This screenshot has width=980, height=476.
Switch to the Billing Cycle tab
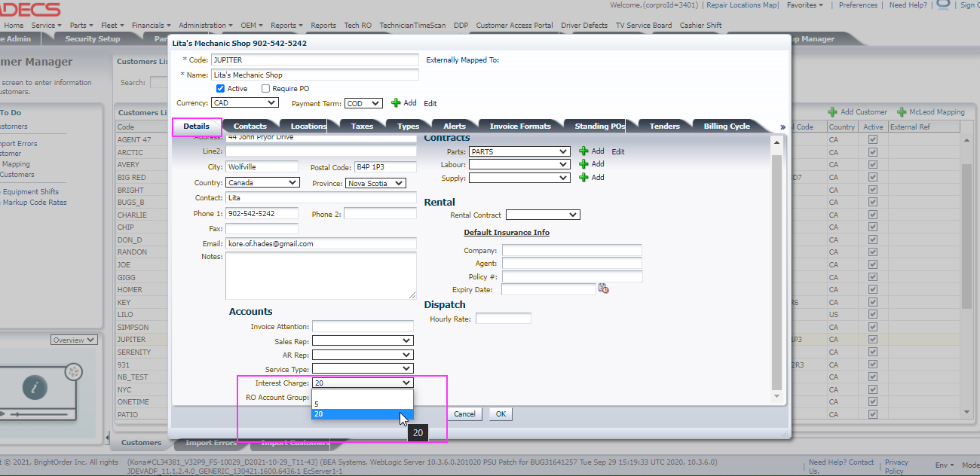tap(727, 126)
